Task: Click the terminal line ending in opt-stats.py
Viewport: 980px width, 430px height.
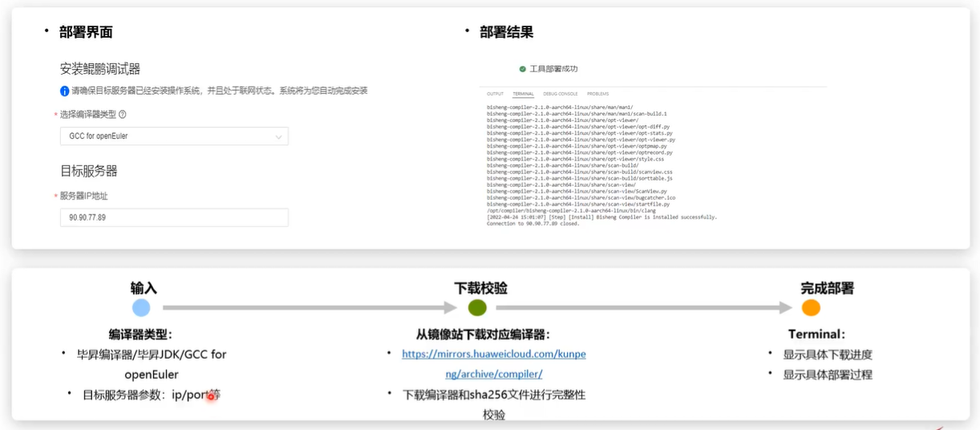Action: coord(580,133)
